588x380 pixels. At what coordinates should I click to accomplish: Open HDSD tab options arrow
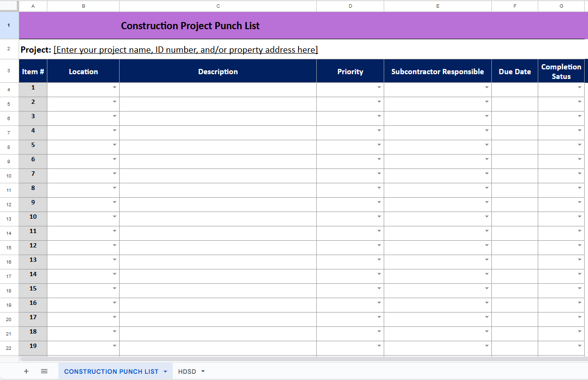click(x=203, y=371)
